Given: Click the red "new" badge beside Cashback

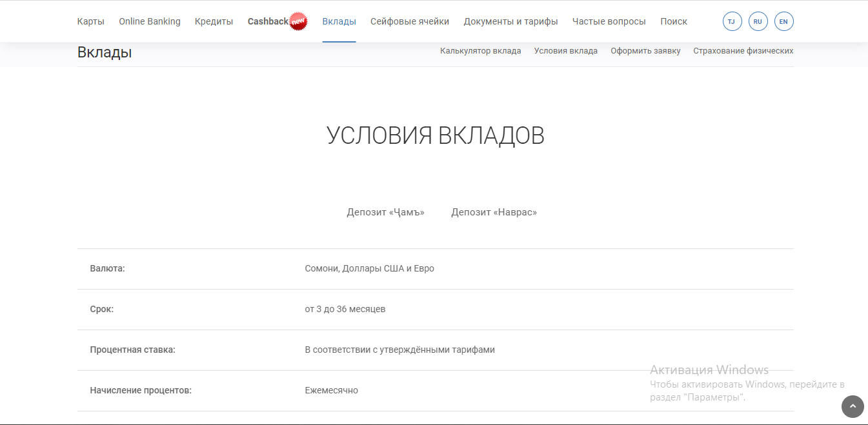Looking at the screenshot, I should (x=298, y=21).
